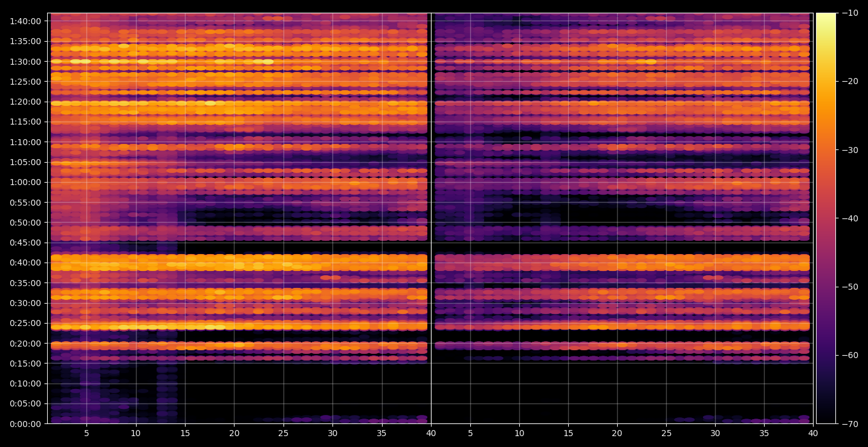868x447 pixels.
Task: Click x-axis label 25 under left heatmap
Action: tap(283, 434)
